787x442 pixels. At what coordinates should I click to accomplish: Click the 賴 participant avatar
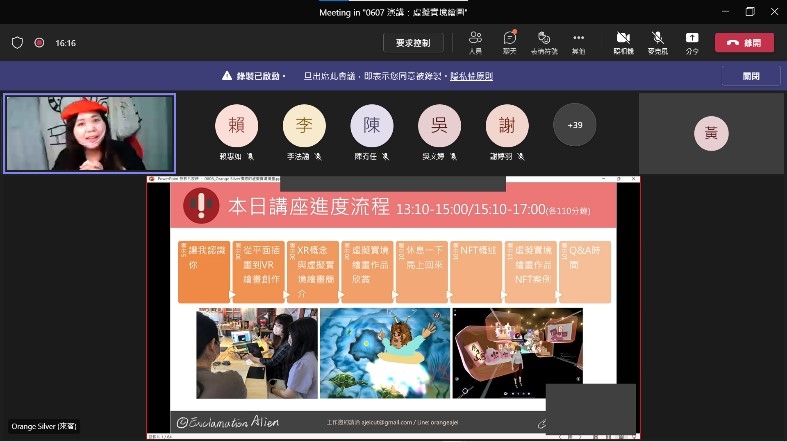237,126
